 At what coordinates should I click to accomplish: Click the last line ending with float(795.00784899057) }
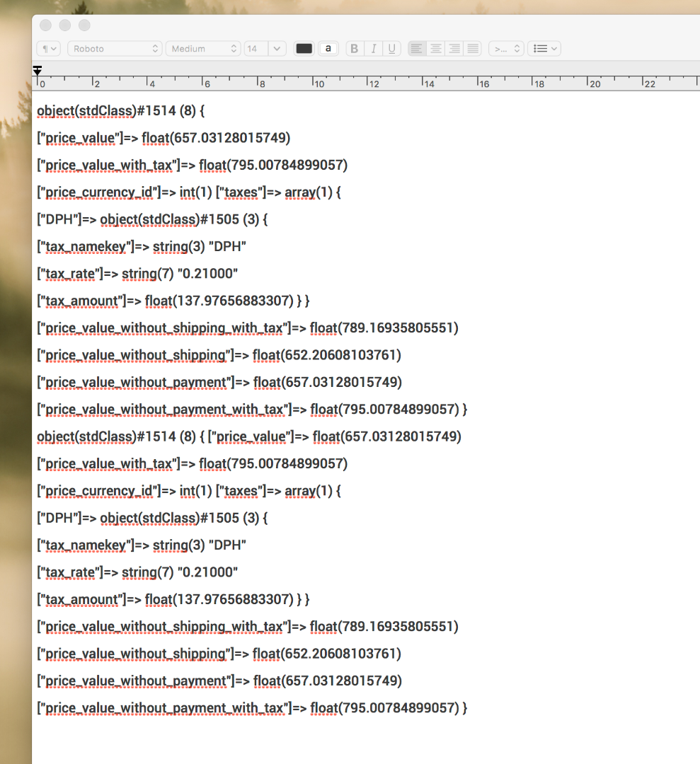pos(253,707)
